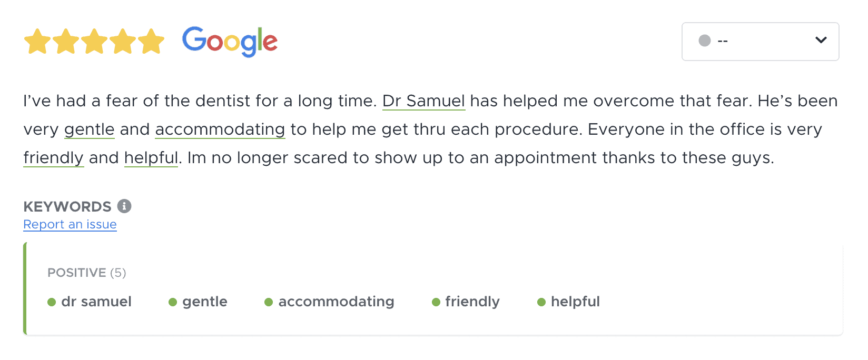Click green dot beside helpful keyword
The height and width of the screenshot is (360, 868).
pos(541,302)
